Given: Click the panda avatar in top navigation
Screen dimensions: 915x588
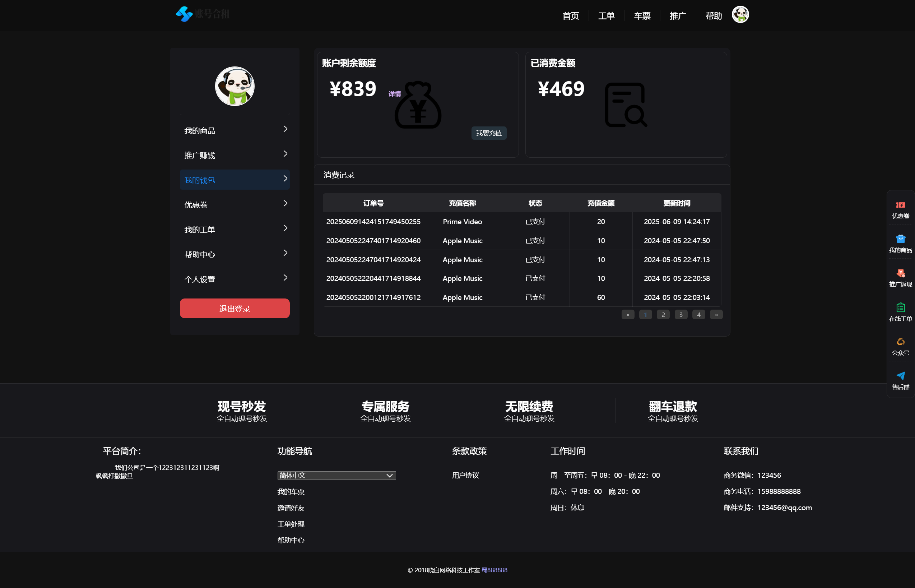Looking at the screenshot, I should click(740, 15).
